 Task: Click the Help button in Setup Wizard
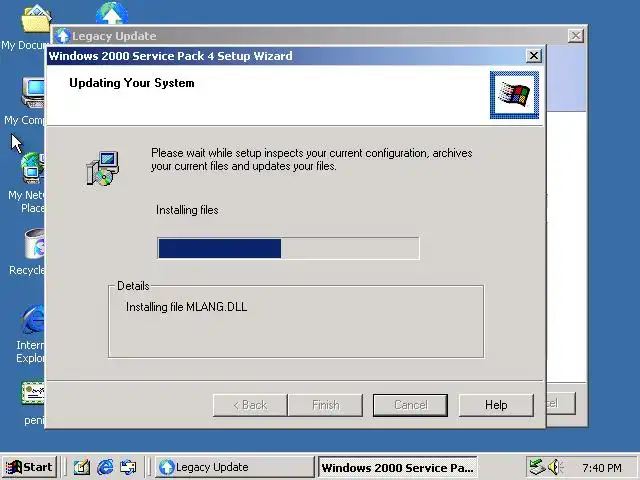point(496,405)
